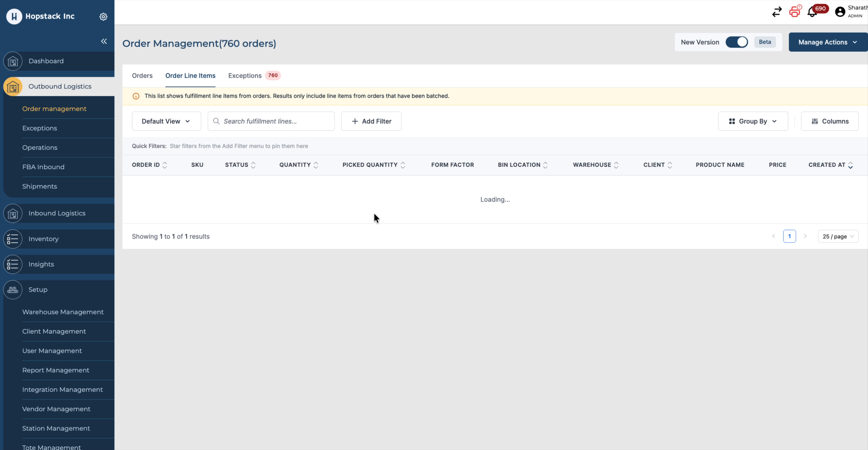The image size is (868, 450).
Task: Click the user avatar icon
Action: (840, 12)
